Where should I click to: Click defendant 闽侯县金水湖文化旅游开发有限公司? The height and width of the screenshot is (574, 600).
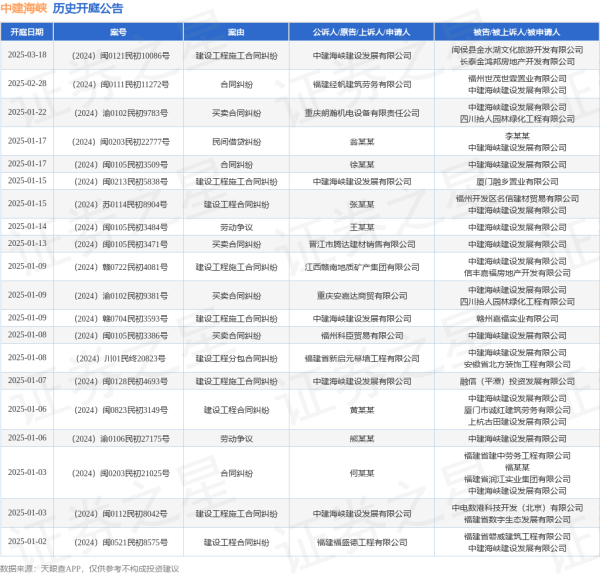click(x=517, y=50)
